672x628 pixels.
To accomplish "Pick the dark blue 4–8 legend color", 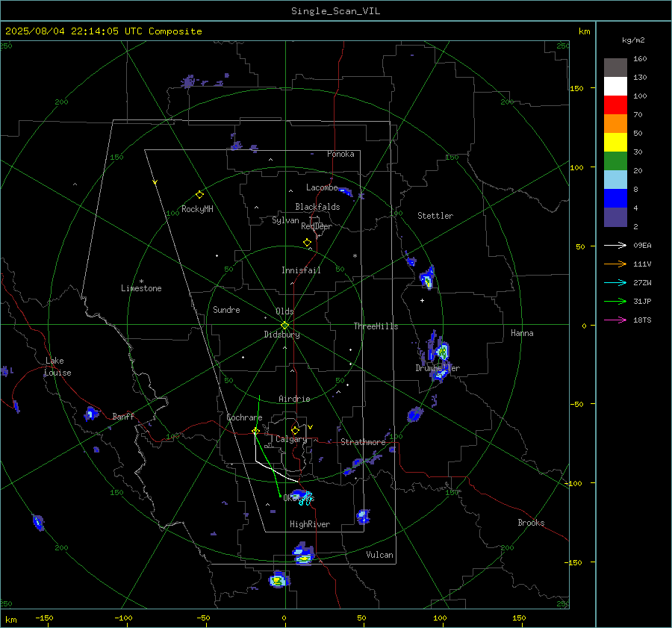I will tap(615, 199).
